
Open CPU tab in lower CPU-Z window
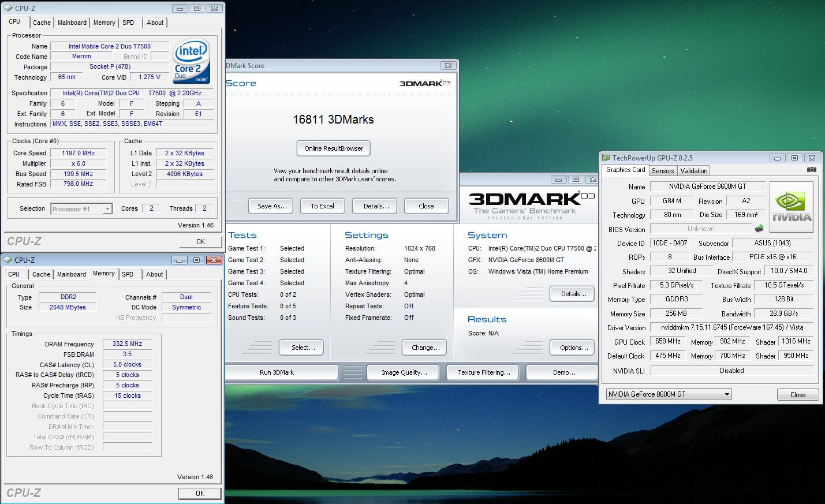(14, 274)
